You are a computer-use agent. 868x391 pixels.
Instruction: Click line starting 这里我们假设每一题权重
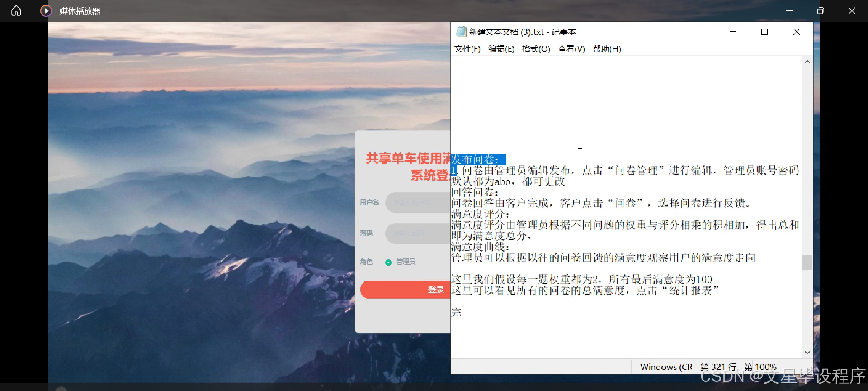click(581, 280)
